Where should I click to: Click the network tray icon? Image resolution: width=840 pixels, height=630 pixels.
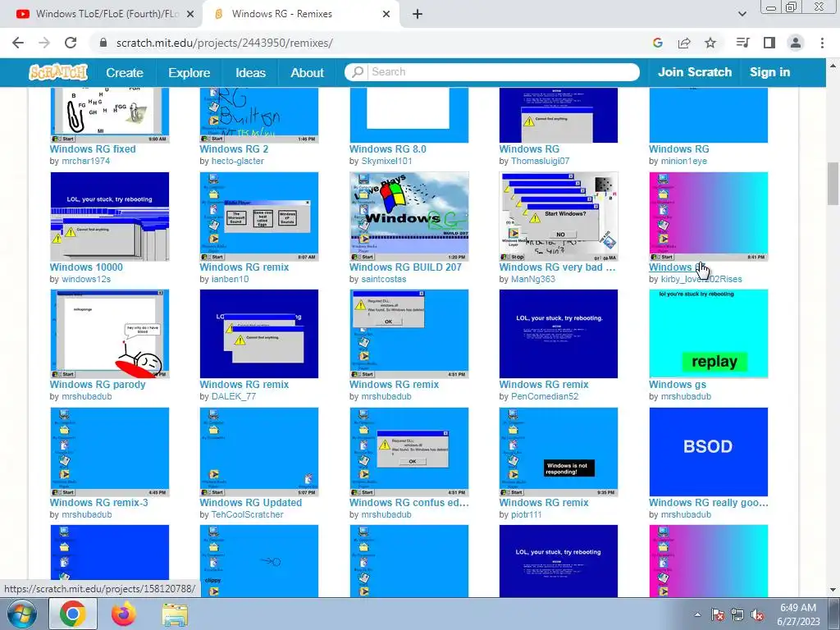737,614
